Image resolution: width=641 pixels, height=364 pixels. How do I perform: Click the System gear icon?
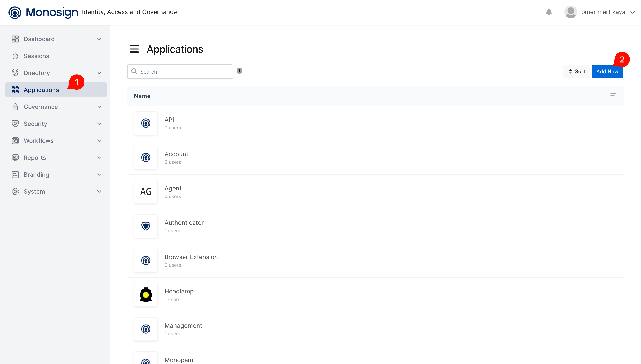[x=15, y=192]
